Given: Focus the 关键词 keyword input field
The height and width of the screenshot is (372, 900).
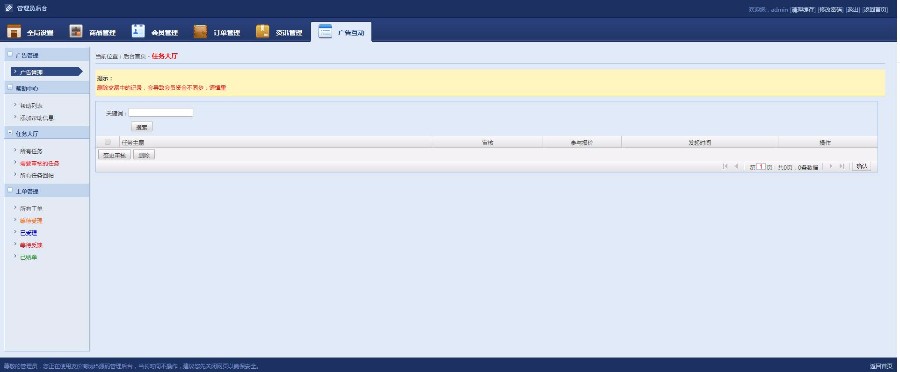Looking at the screenshot, I should pyautogui.click(x=161, y=113).
